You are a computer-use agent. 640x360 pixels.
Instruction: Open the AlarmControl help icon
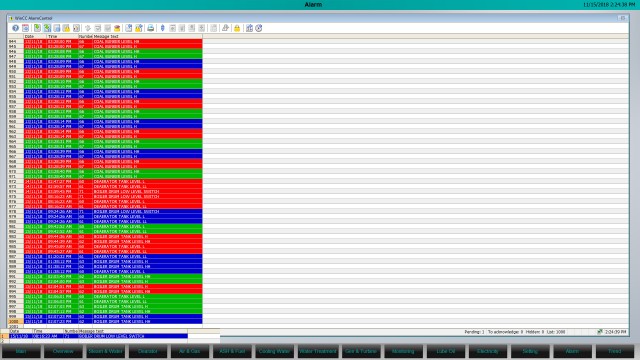15,28
